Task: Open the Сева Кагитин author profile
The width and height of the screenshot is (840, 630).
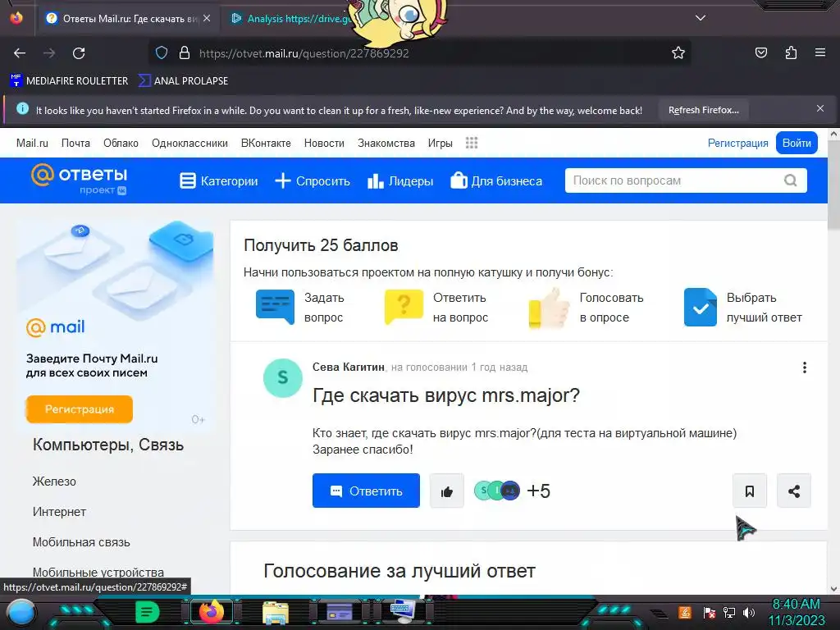Action: click(348, 367)
